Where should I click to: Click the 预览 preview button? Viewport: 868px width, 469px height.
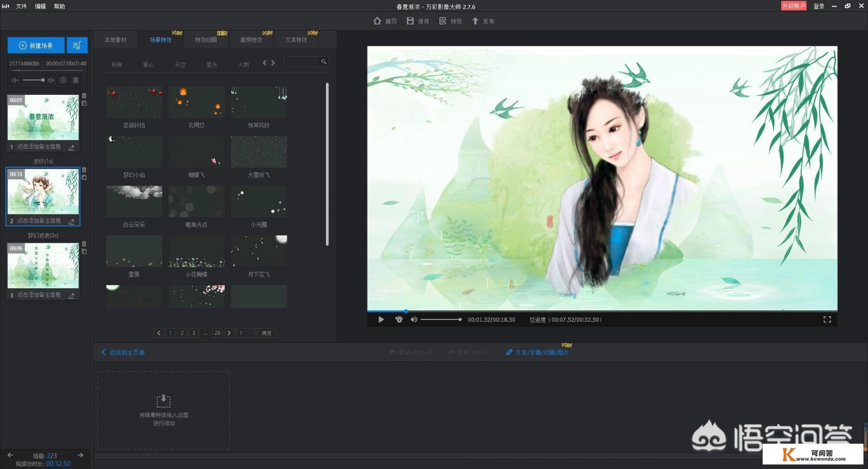pyautogui.click(x=451, y=21)
